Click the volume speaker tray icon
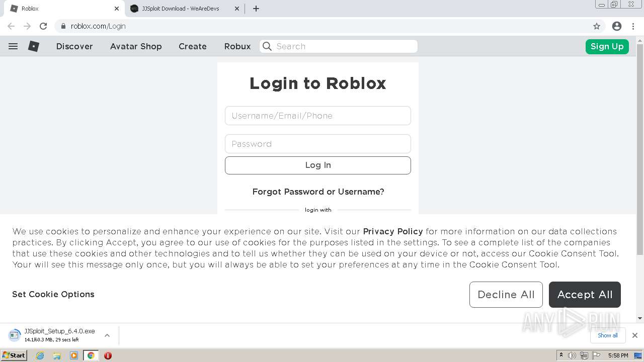644x362 pixels. 572,355
